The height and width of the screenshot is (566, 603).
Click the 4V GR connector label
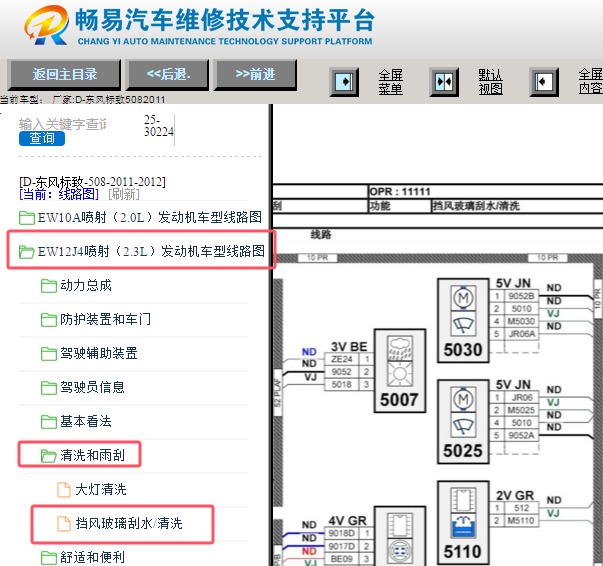(347, 521)
